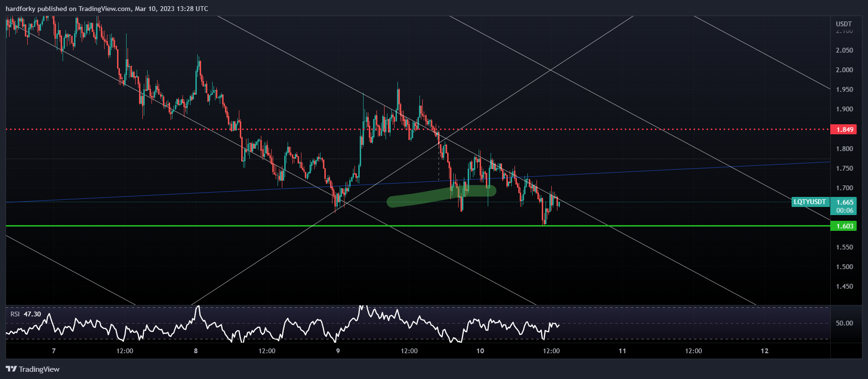Select the white RSI oscillator line

click(282, 325)
